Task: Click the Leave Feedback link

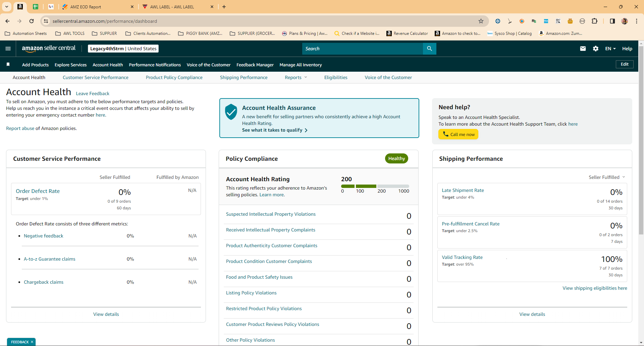Action: 93,93
